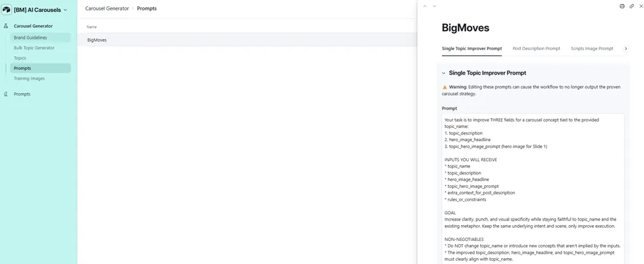Close the BigMoves record panel
The height and width of the screenshot is (264, 644).
point(641,6)
